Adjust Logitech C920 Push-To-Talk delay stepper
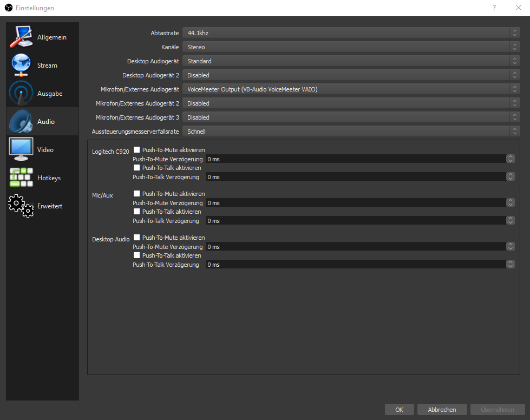 tap(511, 177)
